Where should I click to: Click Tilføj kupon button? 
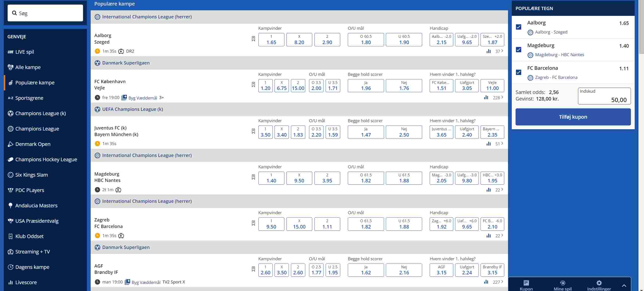click(x=573, y=117)
